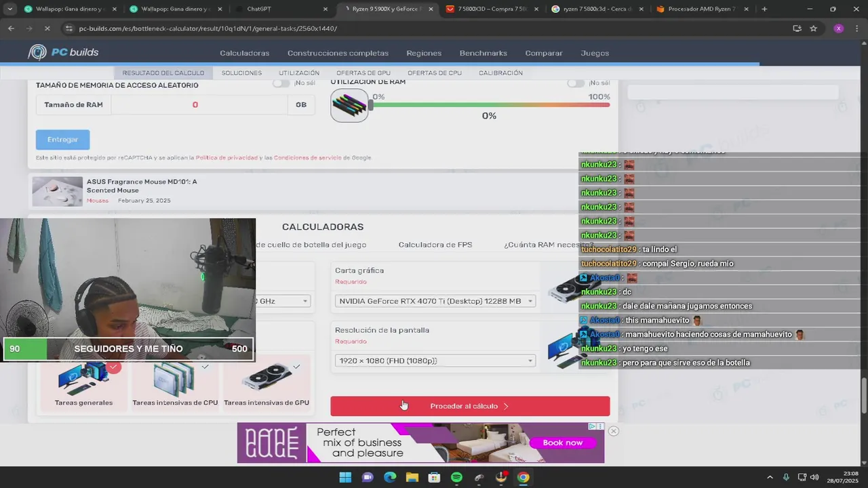The image size is (868, 488).
Task: Bookmark this page with the star icon
Action: tap(813, 28)
